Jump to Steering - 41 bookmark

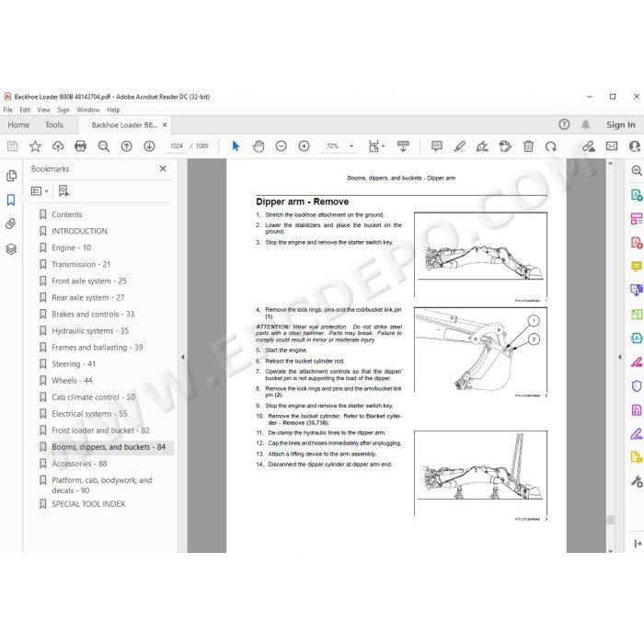tap(74, 364)
